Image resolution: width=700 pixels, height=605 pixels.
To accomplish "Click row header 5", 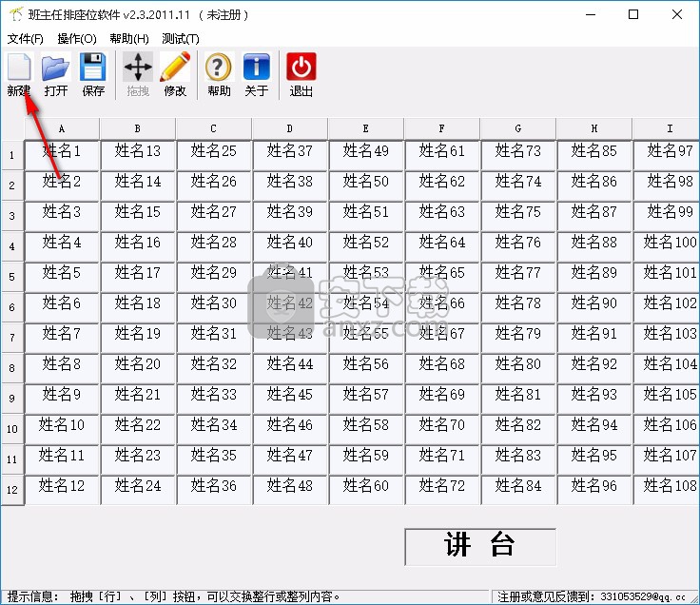I will [12, 278].
